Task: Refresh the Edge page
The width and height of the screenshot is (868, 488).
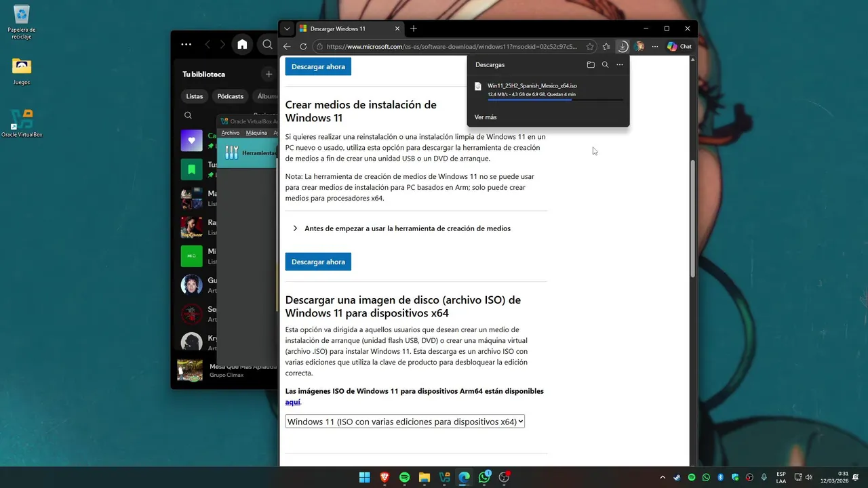Action: pyautogui.click(x=303, y=47)
